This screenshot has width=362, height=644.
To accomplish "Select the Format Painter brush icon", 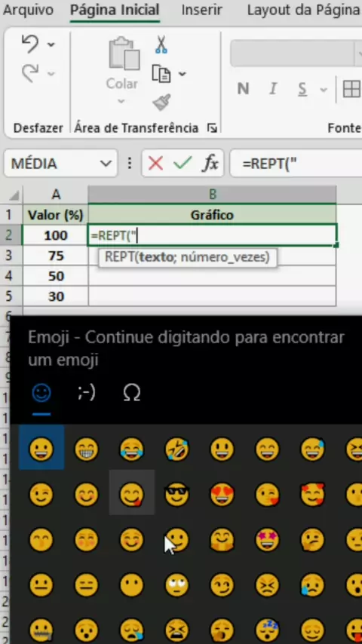I will [161, 103].
